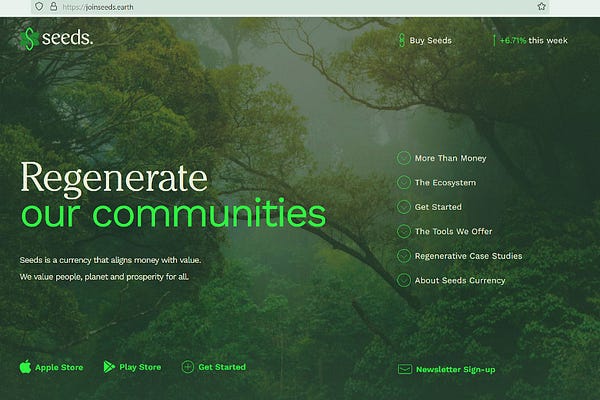The image size is (600, 400).
Task: Expand the Regenerative Case Studies chevron circle
Action: pyautogui.click(x=404, y=256)
